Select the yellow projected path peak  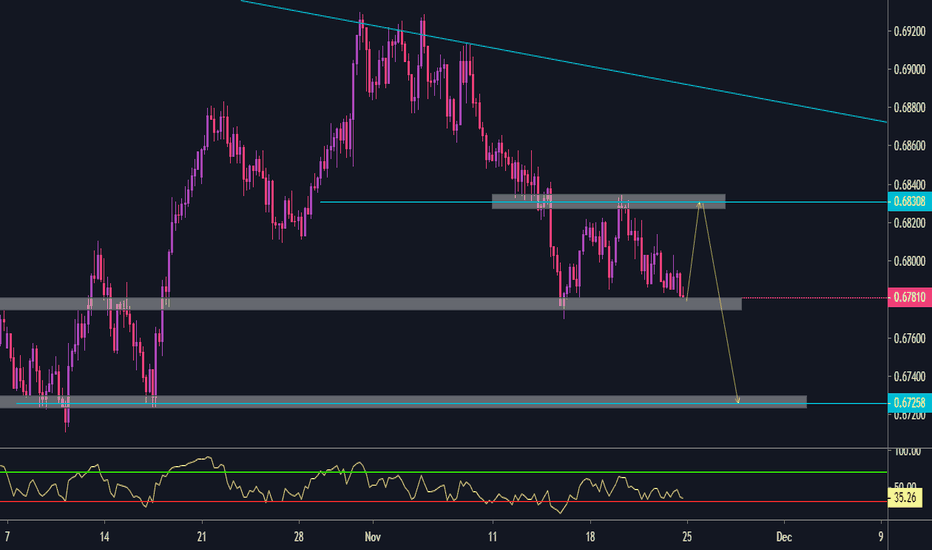702,203
